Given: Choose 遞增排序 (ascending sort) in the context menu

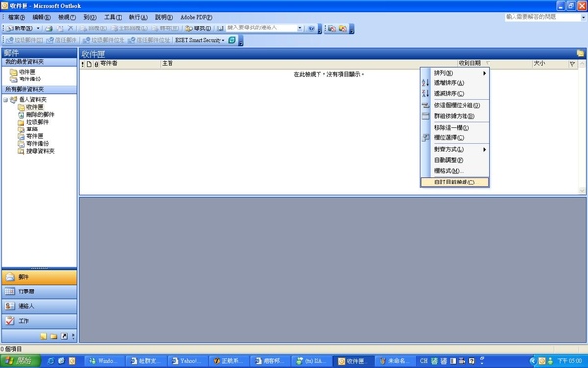Looking at the screenshot, I should 455,83.
